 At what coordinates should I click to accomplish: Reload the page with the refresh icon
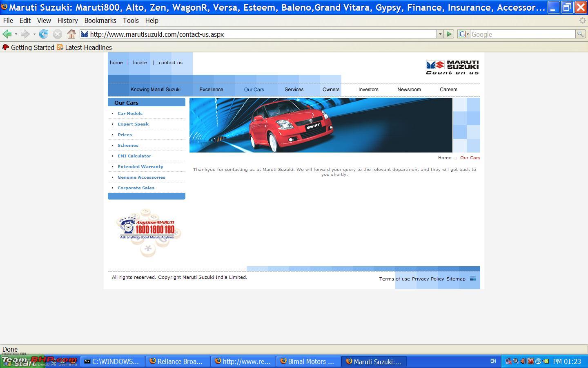pos(44,34)
